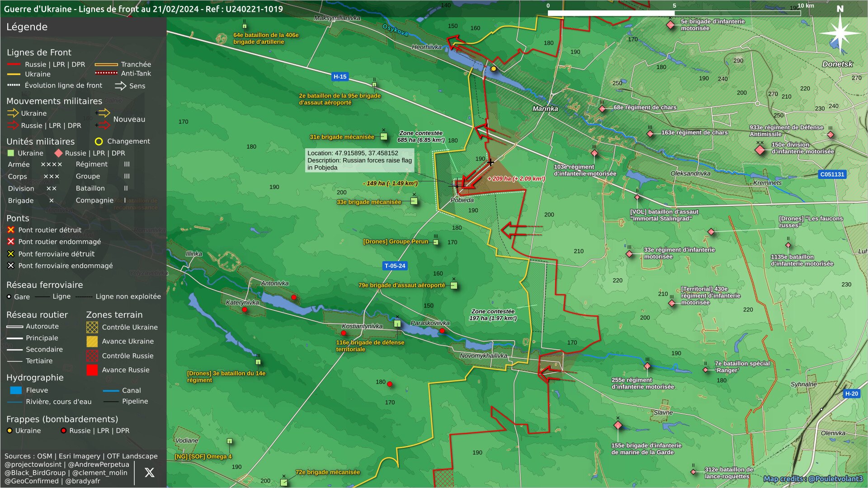Click the yellow strike dot near Heorhiivka
The height and width of the screenshot is (488, 868).
click(x=494, y=69)
